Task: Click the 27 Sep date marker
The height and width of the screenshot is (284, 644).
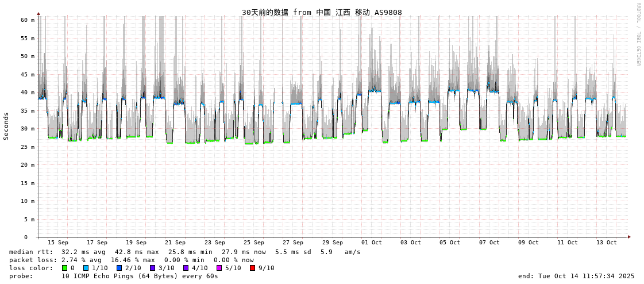Action: tap(293, 243)
